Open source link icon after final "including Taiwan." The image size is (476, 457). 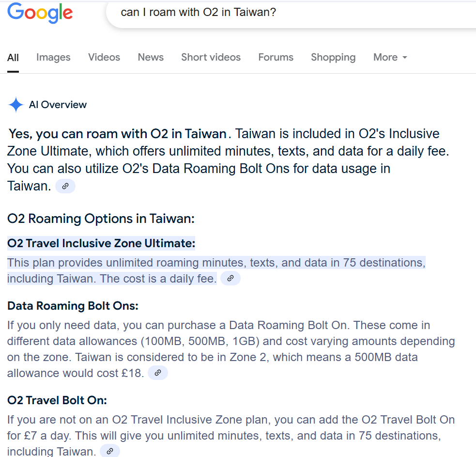(110, 451)
